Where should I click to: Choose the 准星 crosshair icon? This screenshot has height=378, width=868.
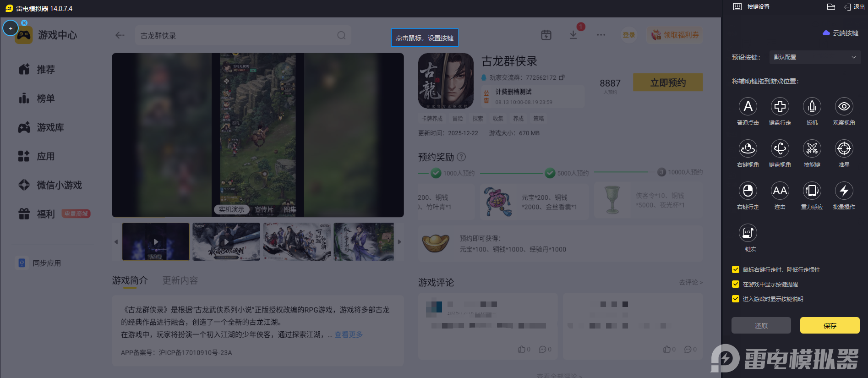(844, 148)
